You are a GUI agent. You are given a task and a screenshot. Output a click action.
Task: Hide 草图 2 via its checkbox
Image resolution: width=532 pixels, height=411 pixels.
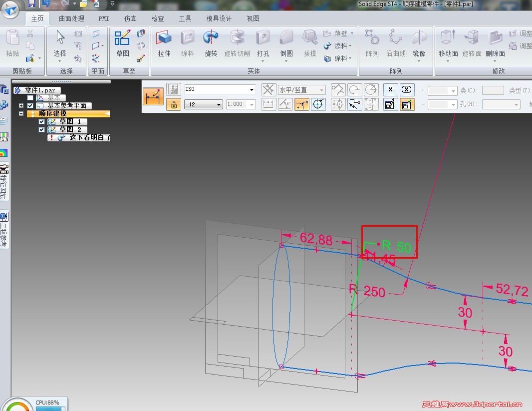coord(42,130)
